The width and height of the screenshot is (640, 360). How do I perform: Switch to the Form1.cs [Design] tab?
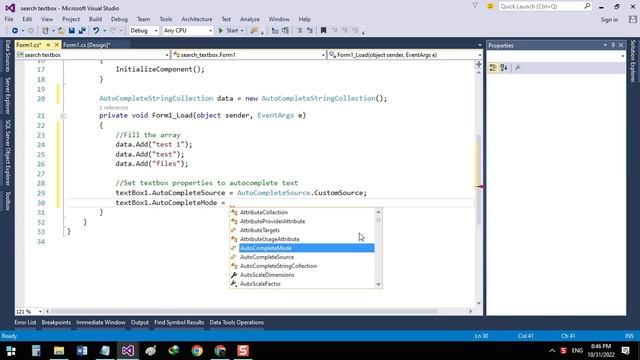pyautogui.click(x=87, y=45)
